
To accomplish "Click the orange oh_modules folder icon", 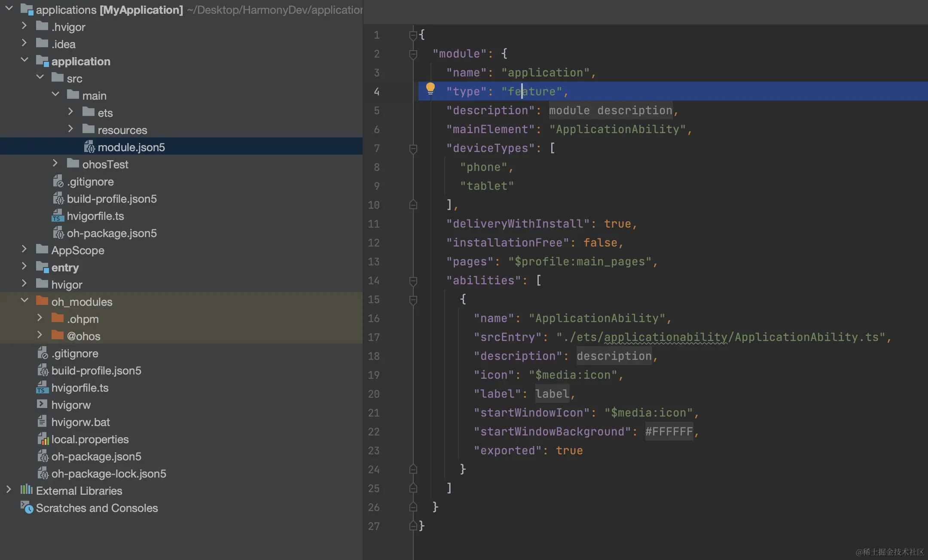I will pos(42,301).
